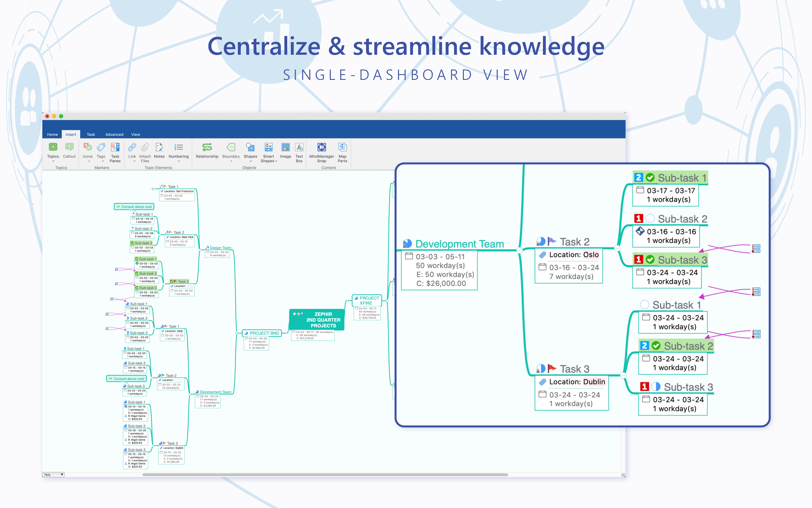Insert a Callout from the ribbon
The image size is (812, 508).
(69, 147)
